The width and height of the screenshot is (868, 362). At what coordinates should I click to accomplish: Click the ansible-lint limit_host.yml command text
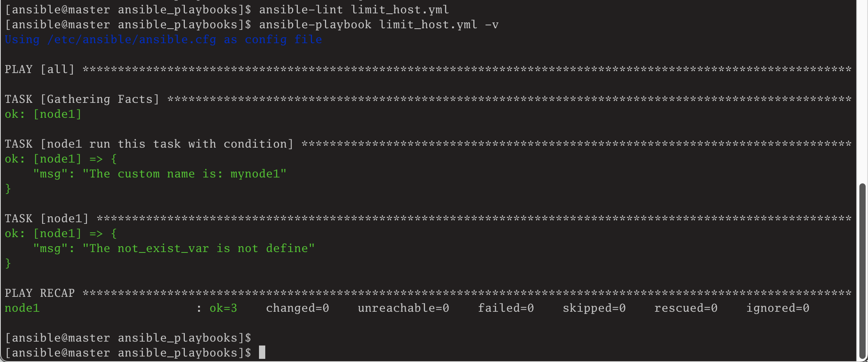click(x=354, y=9)
